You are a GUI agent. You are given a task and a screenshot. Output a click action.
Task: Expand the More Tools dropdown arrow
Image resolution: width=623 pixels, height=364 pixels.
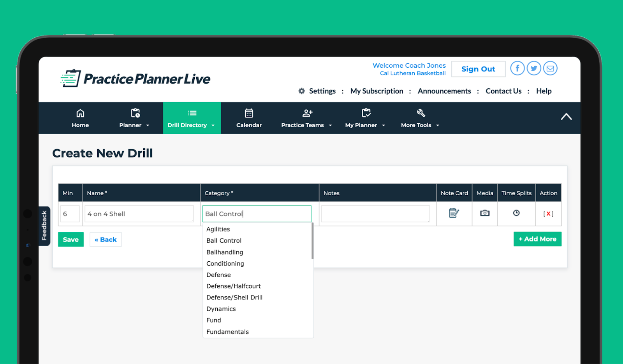pos(438,126)
